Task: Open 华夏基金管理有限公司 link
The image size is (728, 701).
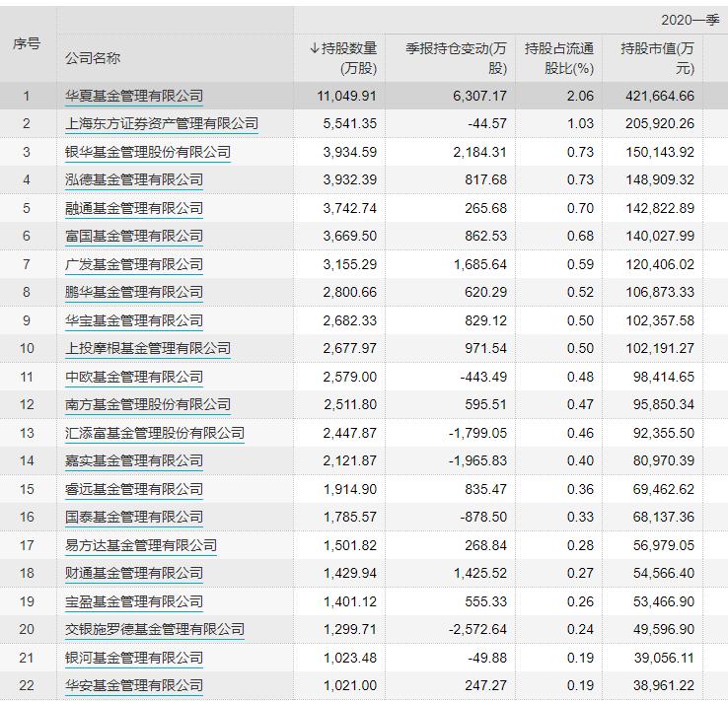Action: (x=134, y=96)
